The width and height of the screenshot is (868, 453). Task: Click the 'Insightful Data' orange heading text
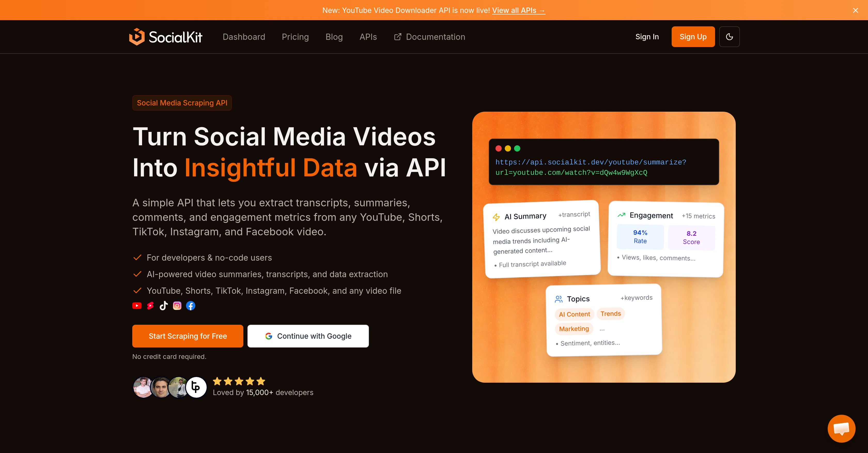click(x=270, y=168)
